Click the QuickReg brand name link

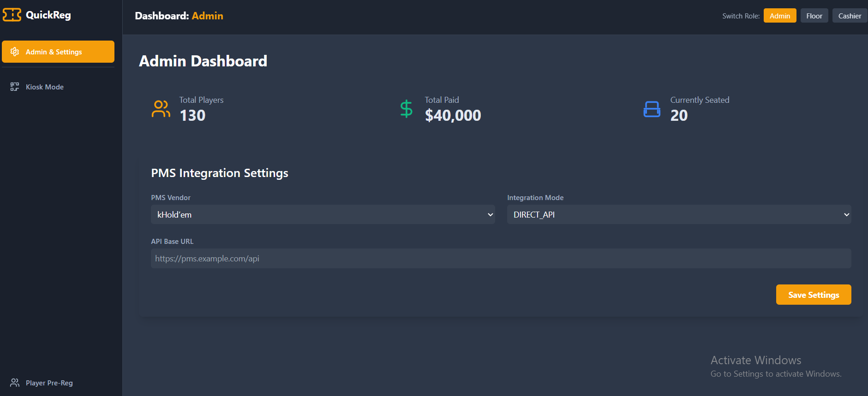(x=48, y=15)
